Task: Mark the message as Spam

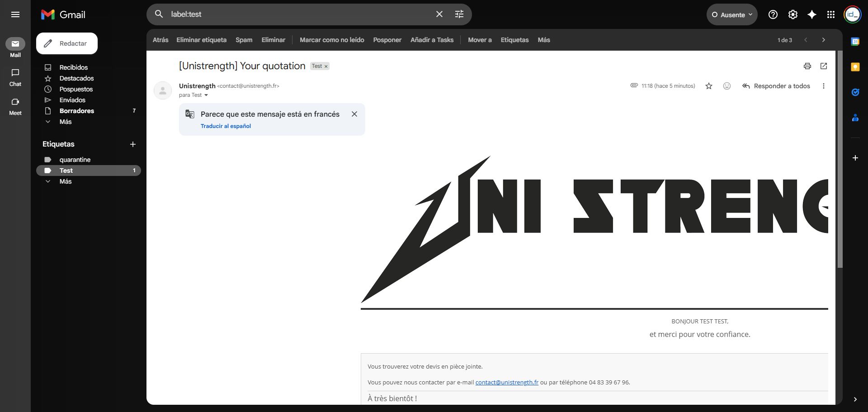Action: (244, 40)
